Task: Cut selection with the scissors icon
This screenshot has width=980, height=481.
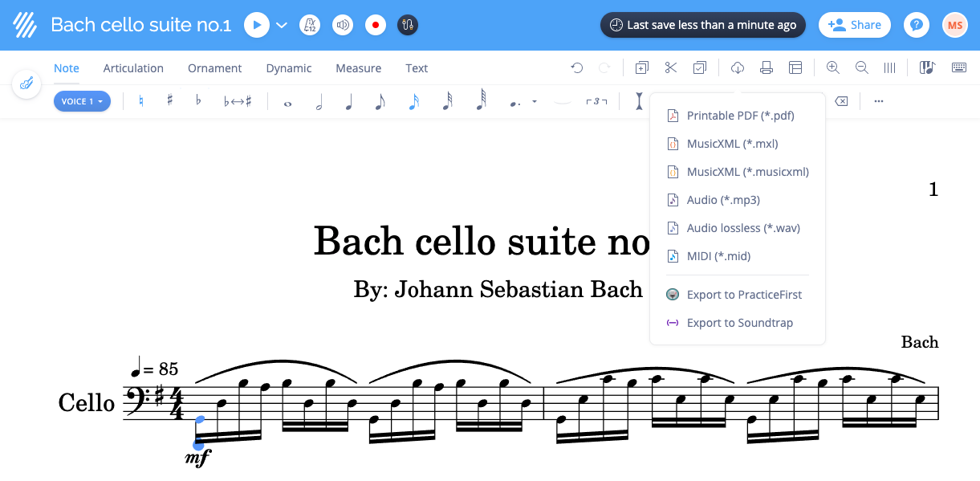Action: (671, 68)
